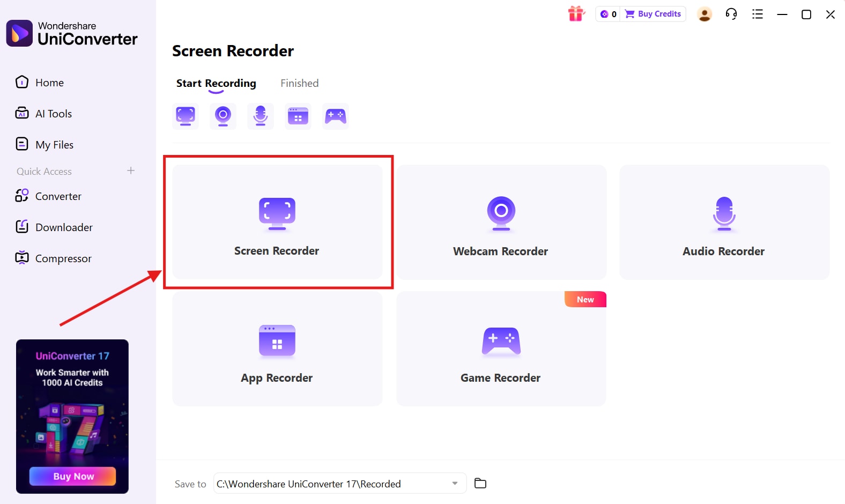Viewport: 845px width, 504px height.
Task: Expand the Save to path dropdown
Action: 455,483
